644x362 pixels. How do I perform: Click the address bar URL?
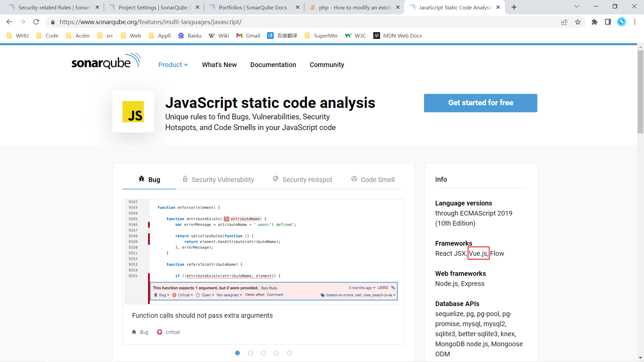coord(151,22)
